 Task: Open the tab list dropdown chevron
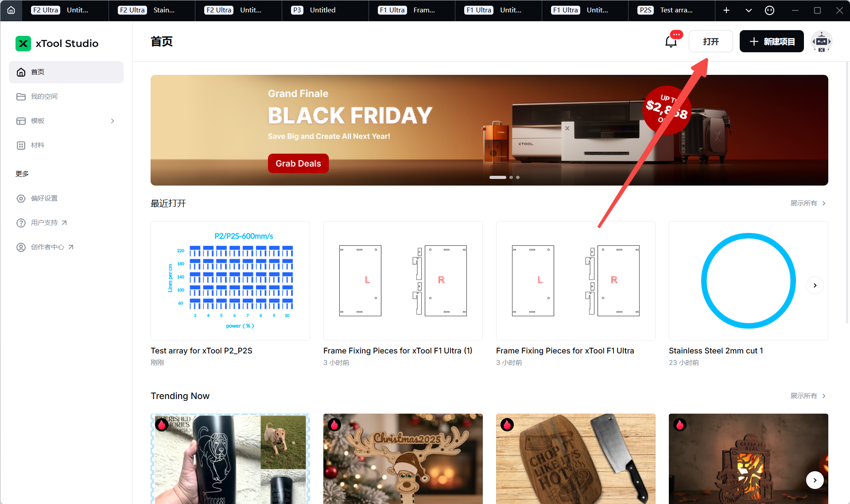click(749, 10)
